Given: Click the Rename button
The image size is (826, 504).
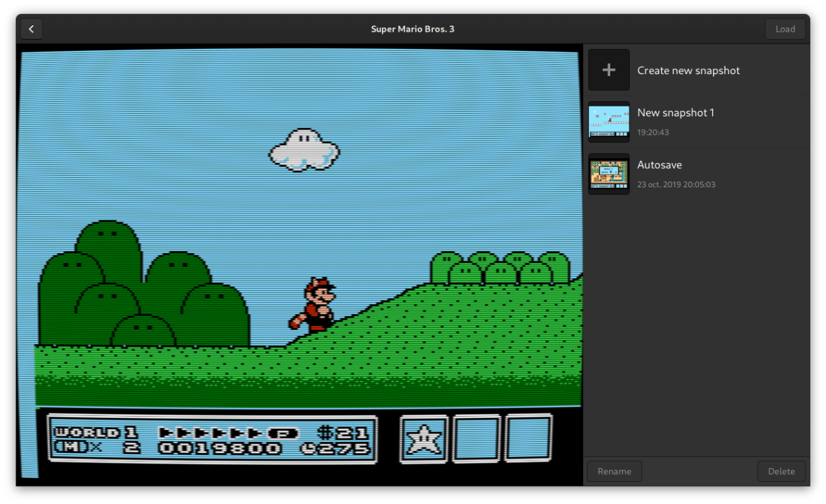Looking at the screenshot, I should [614, 472].
